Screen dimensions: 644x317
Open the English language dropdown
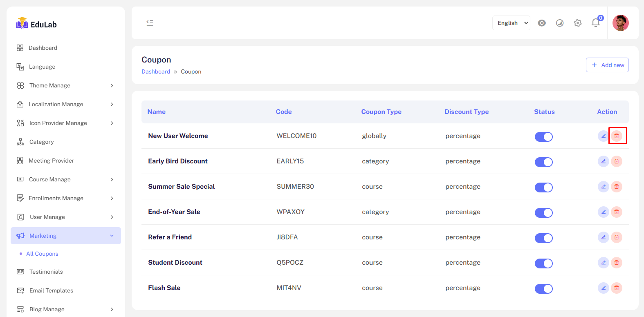[511, 23]
